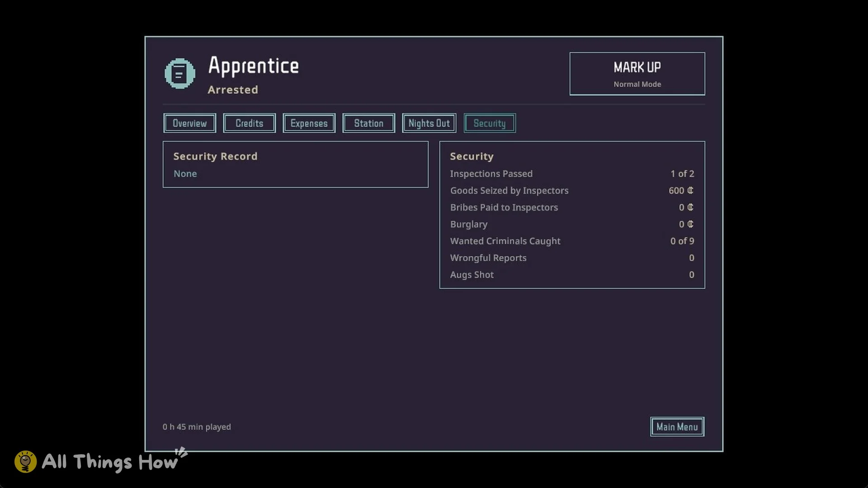Click the Burglary row label
The height and width of the screenshot is (488, 868).
(469, 225)
